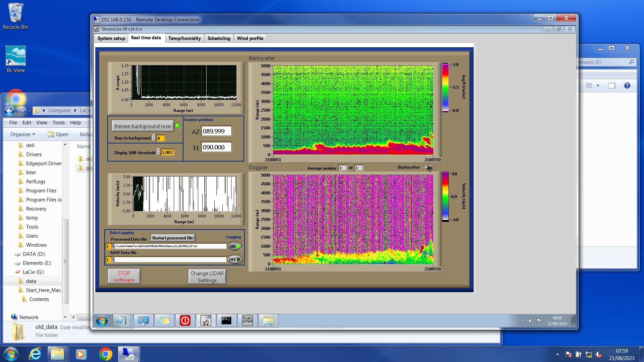Adjust the Rays in background stepper arrows
The height and width of the screenshot is (362, 644).
click(x=154, y=138)
